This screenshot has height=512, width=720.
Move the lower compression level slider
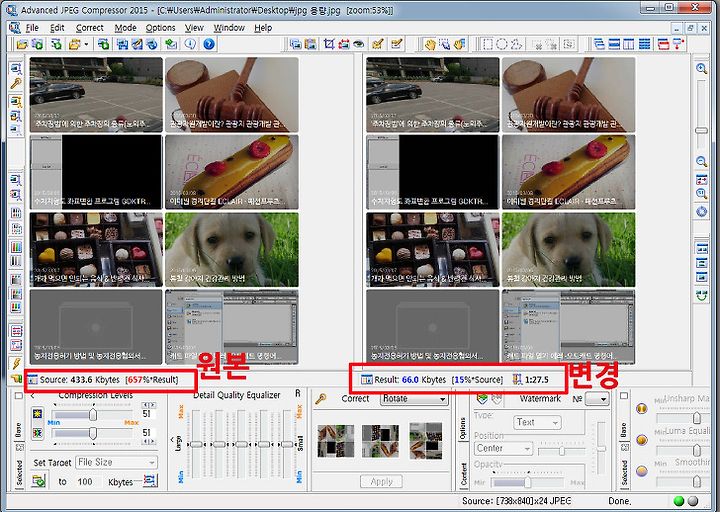point(93,433)
